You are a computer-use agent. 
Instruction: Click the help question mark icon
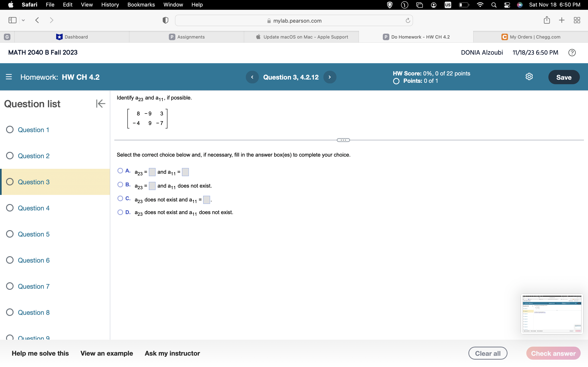572,52
